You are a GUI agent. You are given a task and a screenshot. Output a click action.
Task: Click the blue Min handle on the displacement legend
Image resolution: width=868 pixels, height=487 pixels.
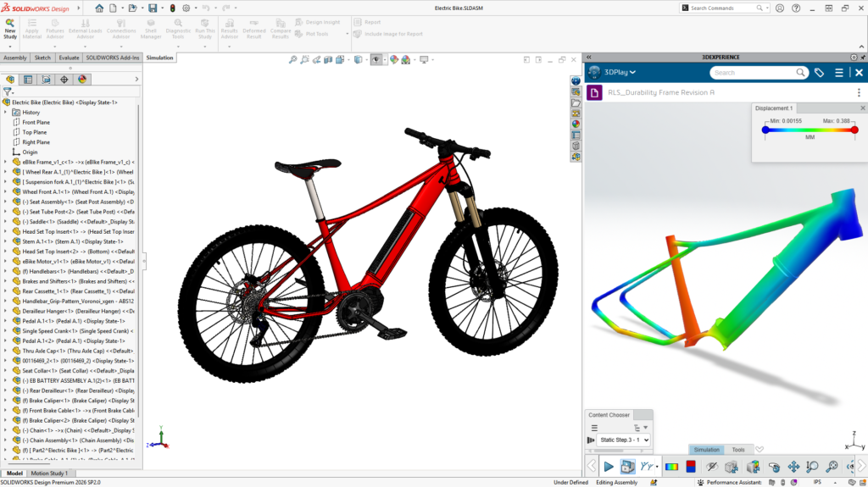(765, 130)
